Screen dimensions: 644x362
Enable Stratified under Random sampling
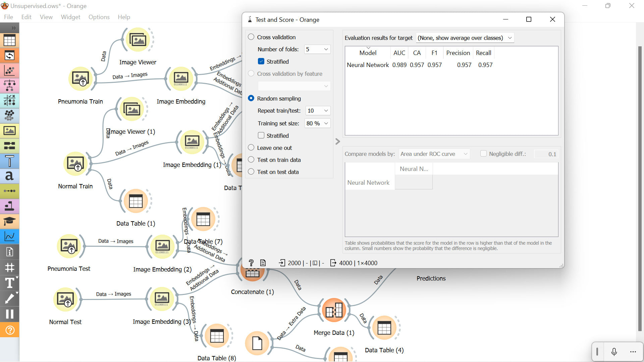click(261, 135)
